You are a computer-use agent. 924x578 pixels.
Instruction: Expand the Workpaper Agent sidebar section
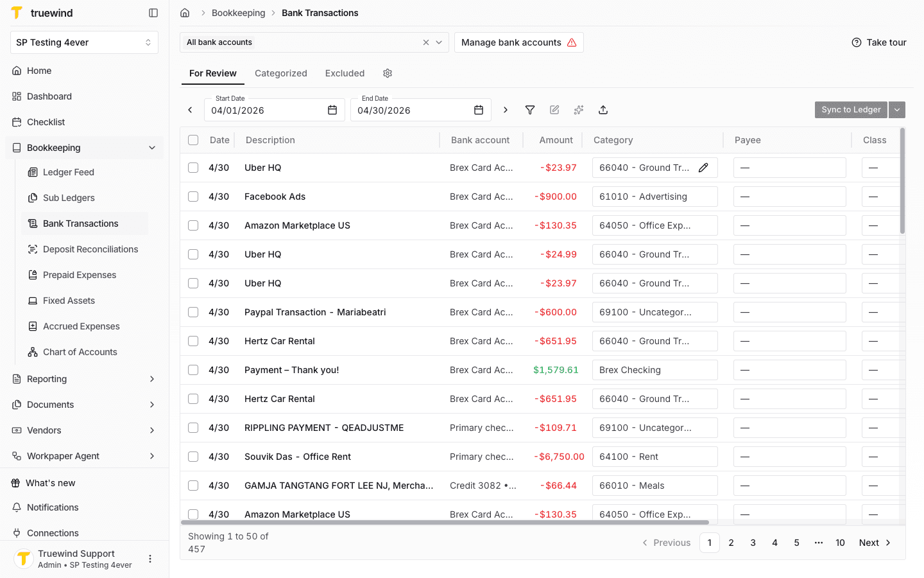click(152, 456)
